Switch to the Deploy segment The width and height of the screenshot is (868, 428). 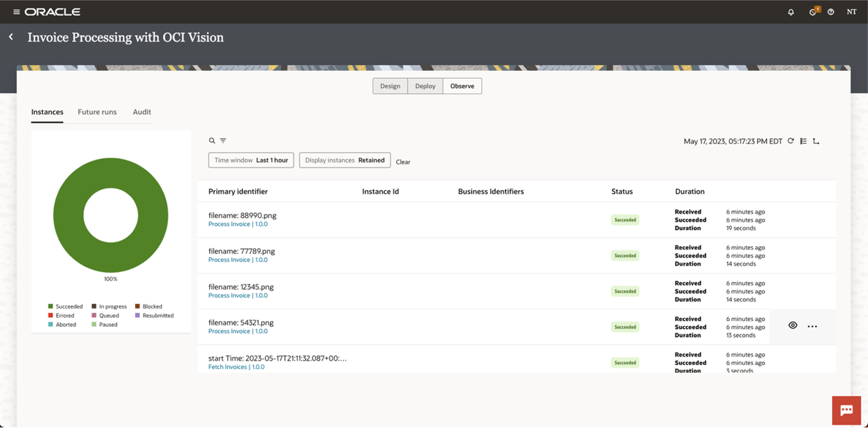tap(425, 86)
